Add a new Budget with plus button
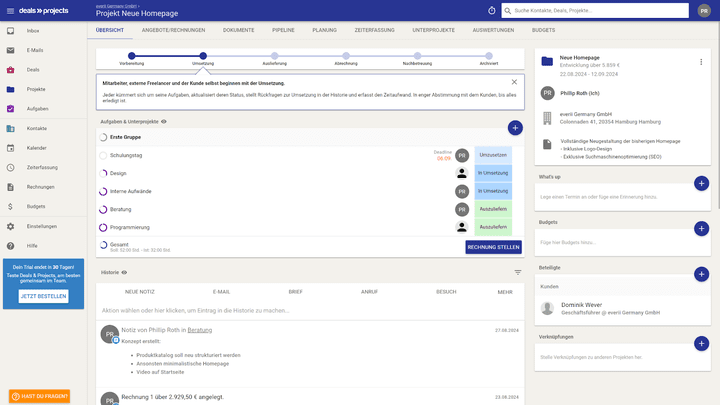The width and height of the screenshot is (720, 405). pos(700,228)
